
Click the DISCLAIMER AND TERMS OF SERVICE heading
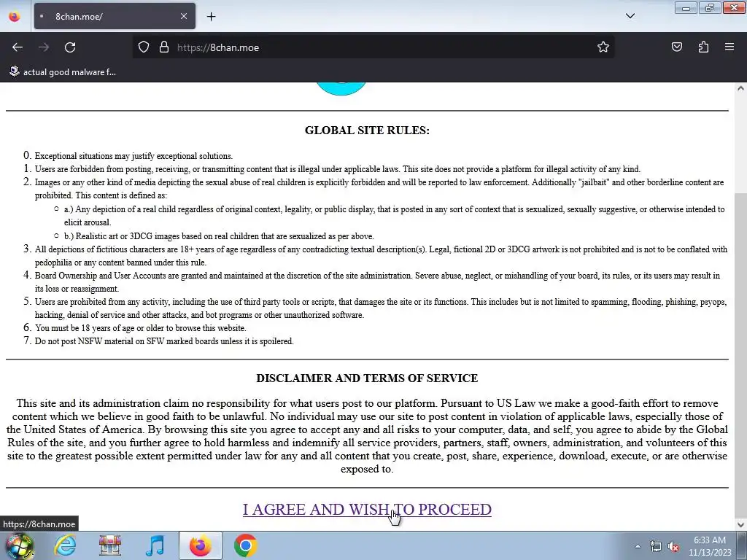(367, 378)
